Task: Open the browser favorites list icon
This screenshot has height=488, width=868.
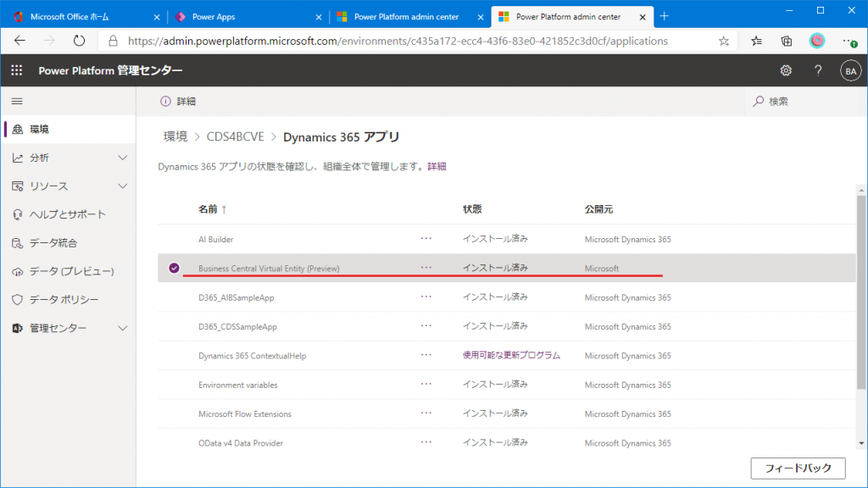Action: point(756,41)
